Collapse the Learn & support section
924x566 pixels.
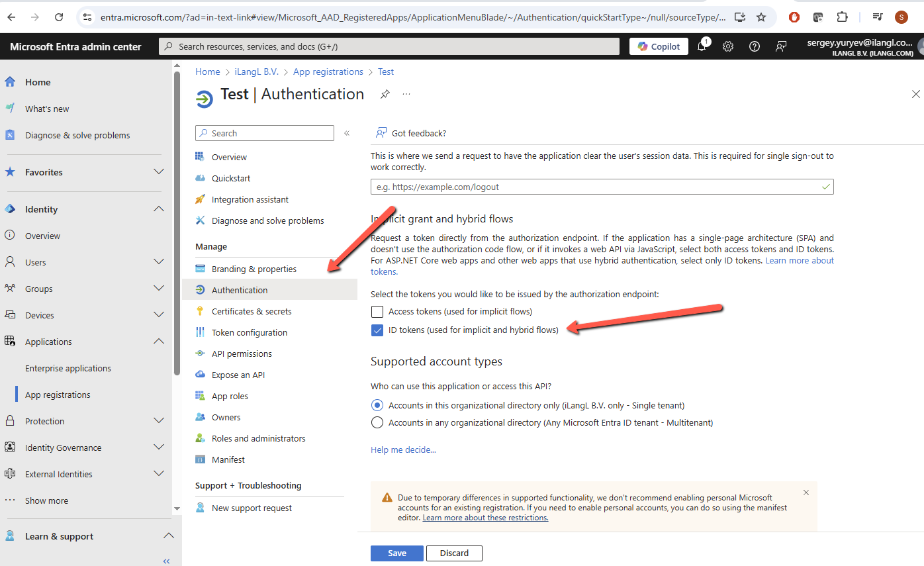click(x=169, y=536)
